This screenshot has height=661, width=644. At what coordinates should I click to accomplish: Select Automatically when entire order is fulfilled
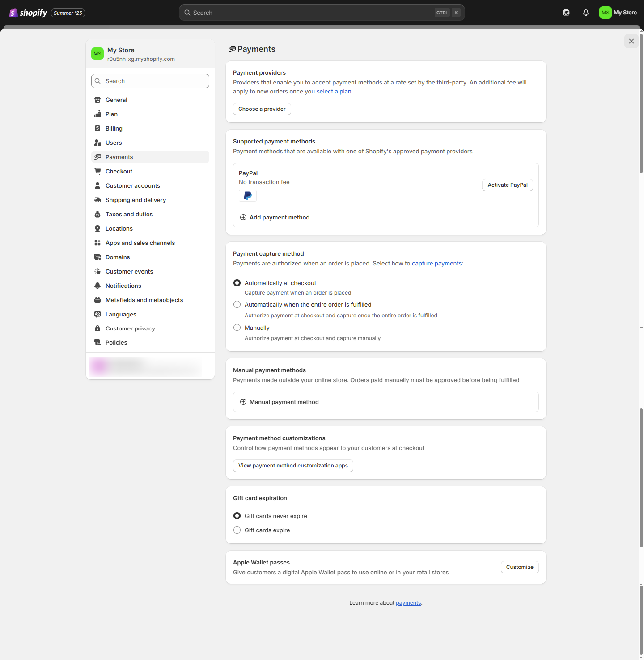pyautogui.click(x=237, y=304)
